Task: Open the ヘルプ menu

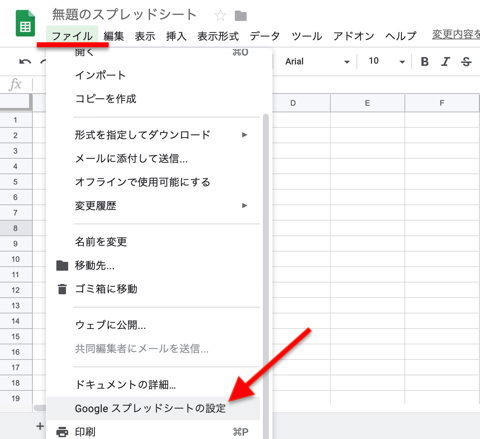Action: [x=401, y=36]
